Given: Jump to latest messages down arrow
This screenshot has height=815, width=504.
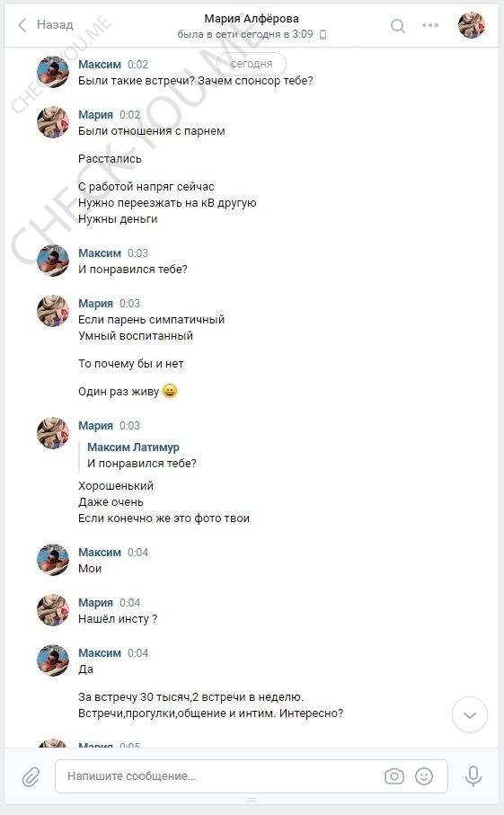Looking at the screenshot, I should tap(470, 715).
